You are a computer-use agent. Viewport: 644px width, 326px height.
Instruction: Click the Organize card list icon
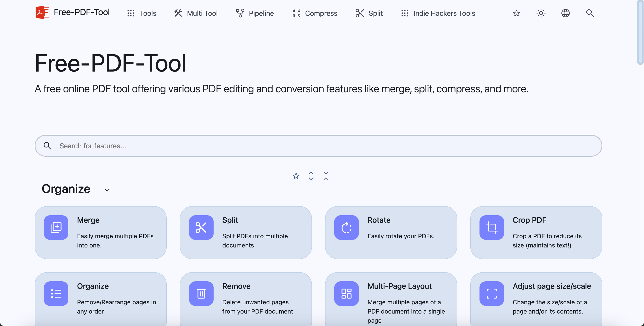coord(56,294)
